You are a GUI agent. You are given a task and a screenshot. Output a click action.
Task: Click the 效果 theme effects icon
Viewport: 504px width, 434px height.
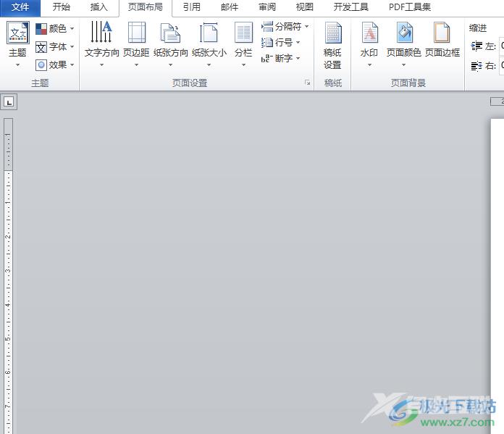pyautogui.click(x=41, y=65)
